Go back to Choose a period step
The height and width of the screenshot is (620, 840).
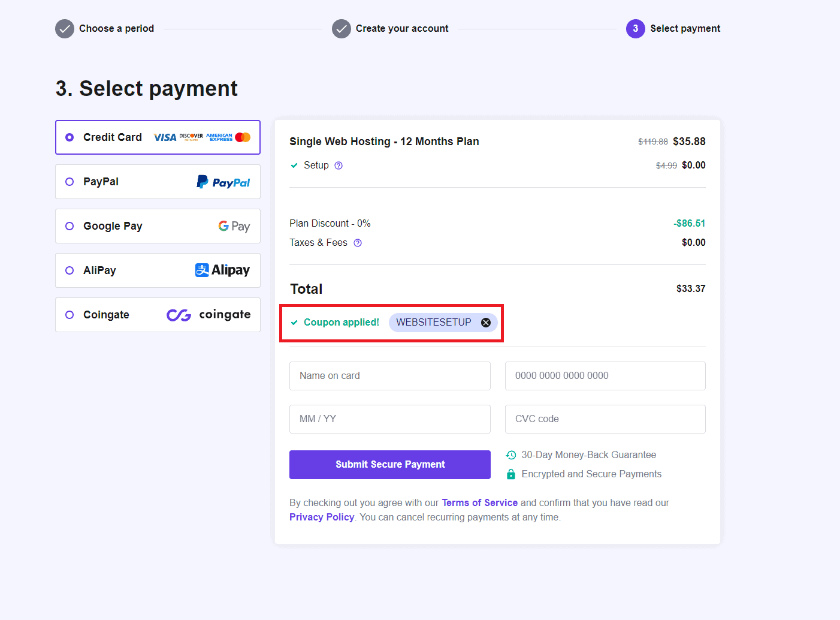point(105,29)
